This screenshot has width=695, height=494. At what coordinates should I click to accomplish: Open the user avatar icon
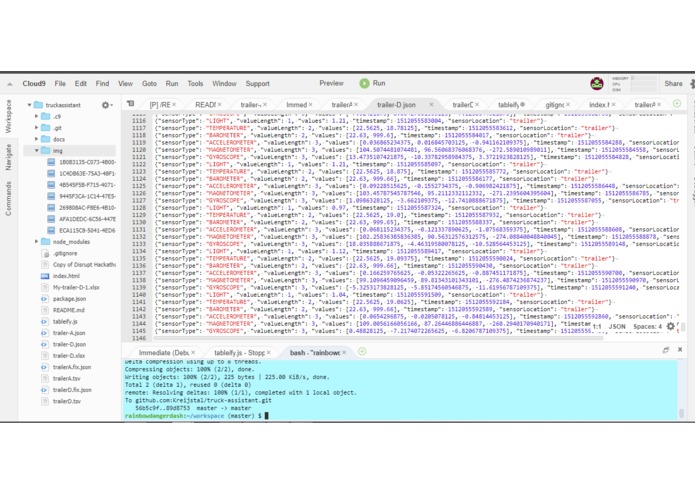tap(597, 83)
